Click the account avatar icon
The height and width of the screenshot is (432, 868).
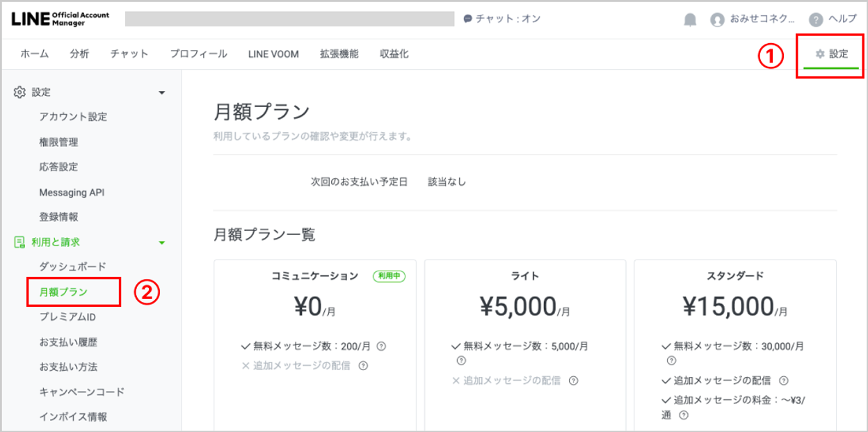717,19
